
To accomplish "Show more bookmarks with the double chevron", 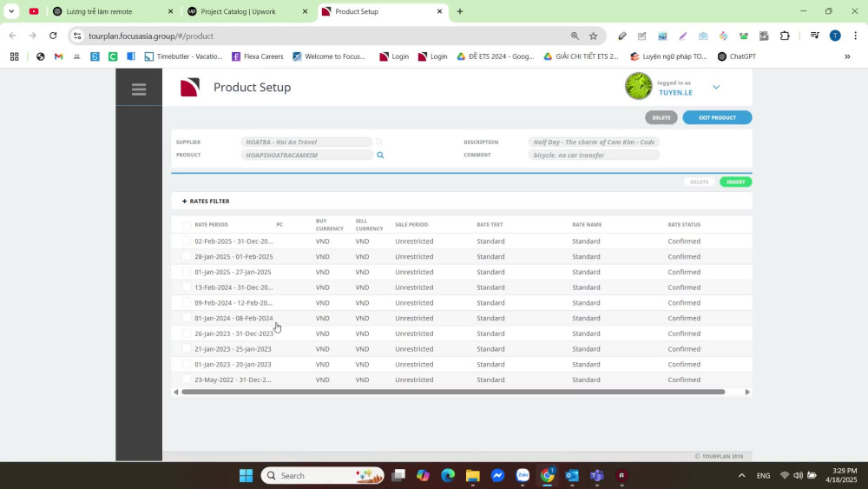I will coord(847,56).
